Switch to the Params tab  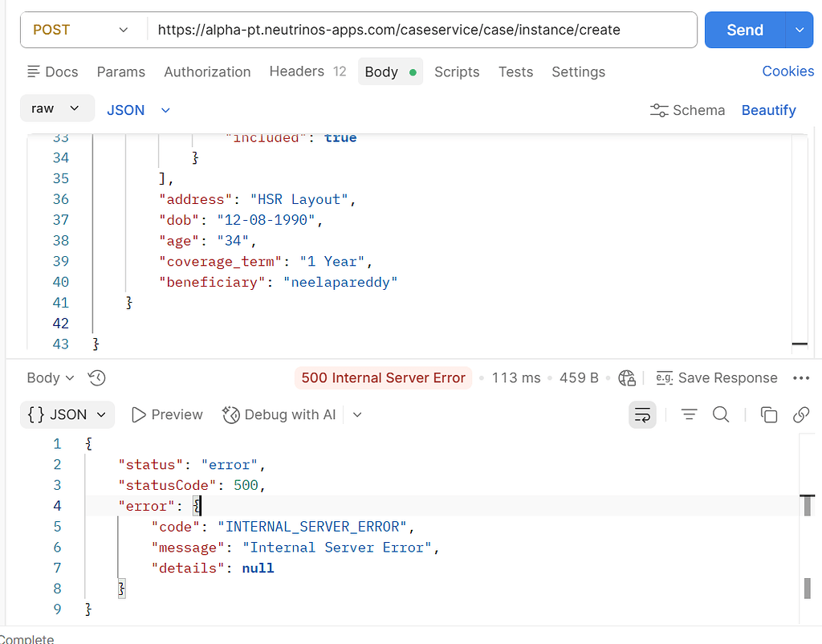coord(120,71)
